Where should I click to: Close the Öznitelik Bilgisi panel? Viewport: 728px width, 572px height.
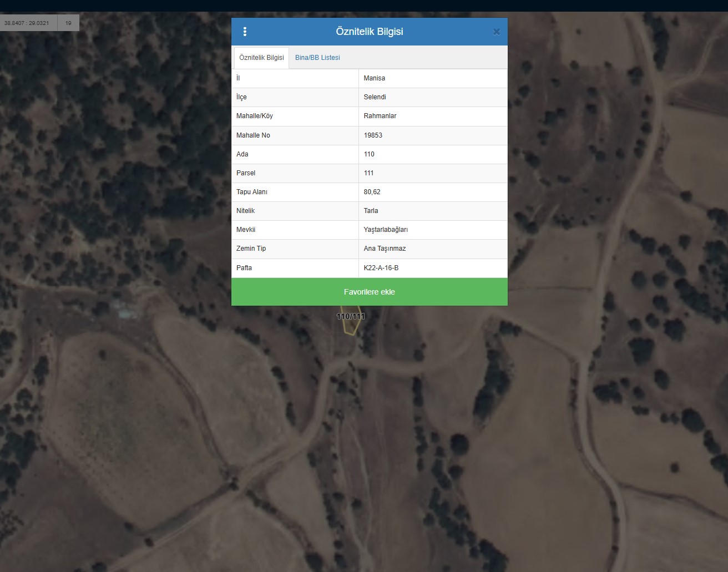pos(497,32)
